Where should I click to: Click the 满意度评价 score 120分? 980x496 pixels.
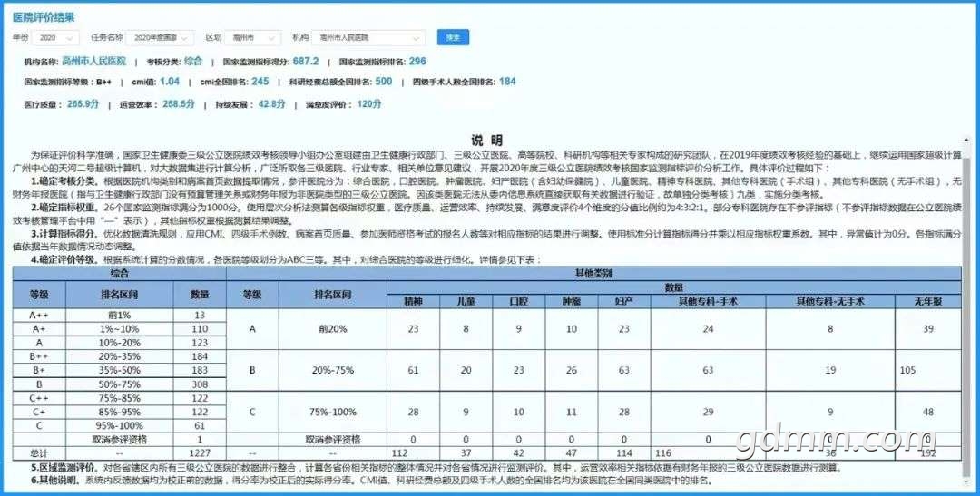(369, 104)
